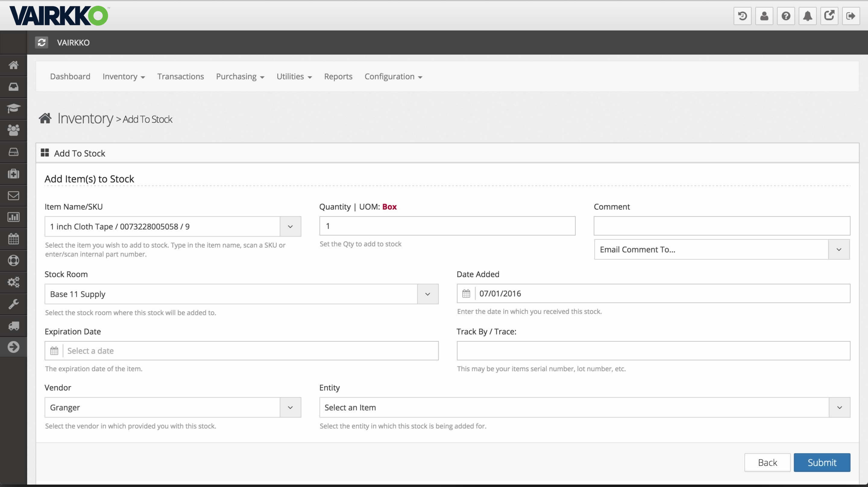Click the refresh icon beside VAIRKKO
Image resolution: width=868 pixels, height=487 pixels.
pos(42,43)
